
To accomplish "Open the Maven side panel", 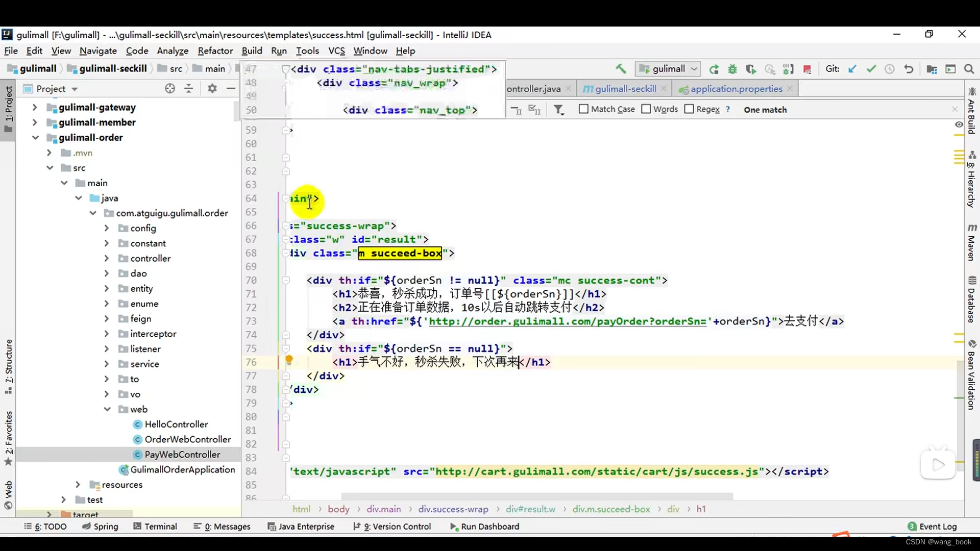I will 971,242.
